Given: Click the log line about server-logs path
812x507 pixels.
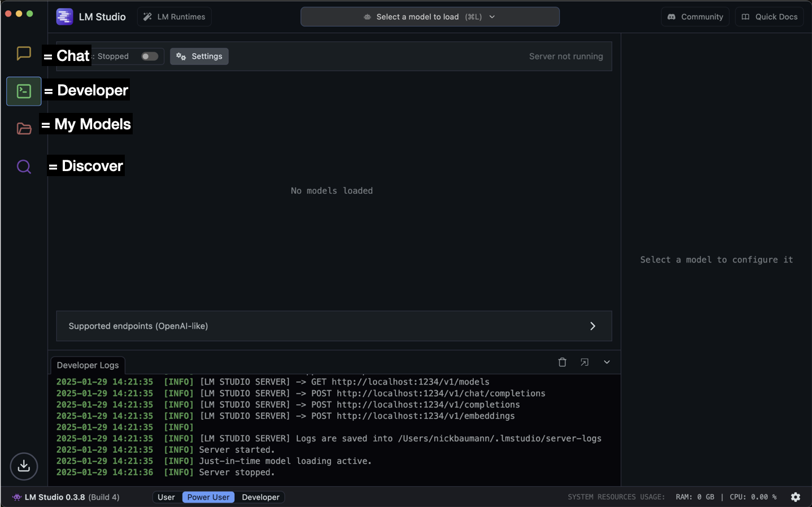Looking at the screenshot, I should [x=329, y=439].
